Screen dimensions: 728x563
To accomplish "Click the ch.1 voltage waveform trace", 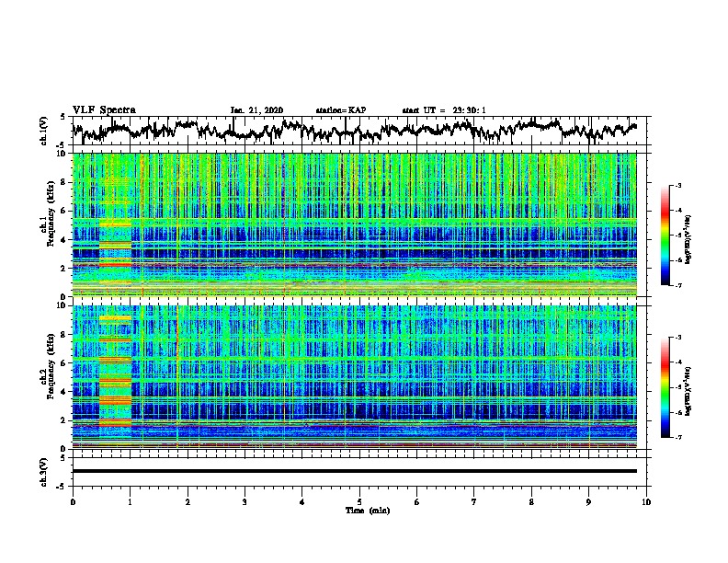I will (354, 130).
